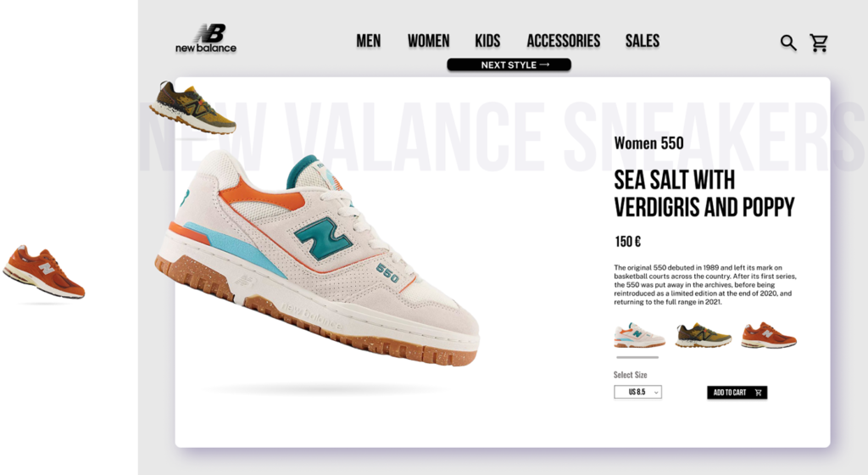Open the MEN menu

368,41
